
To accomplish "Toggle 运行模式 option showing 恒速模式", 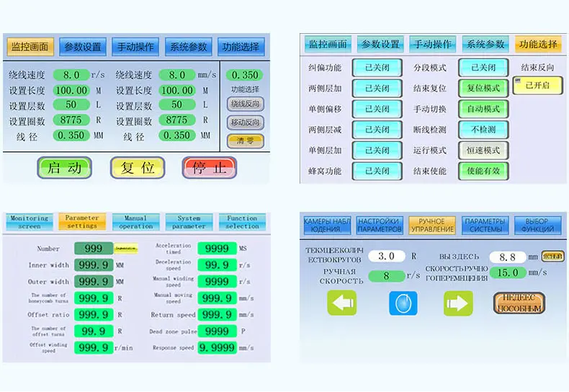I will [483, 151].
